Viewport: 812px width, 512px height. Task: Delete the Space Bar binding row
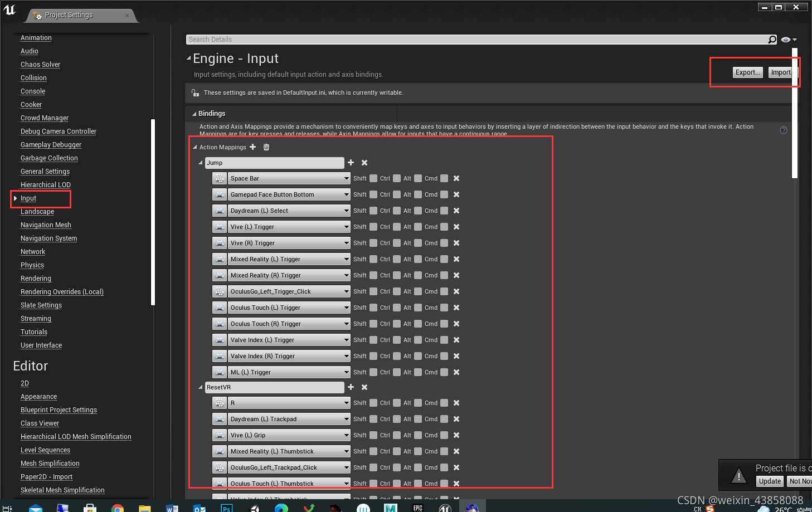[456, 178]
